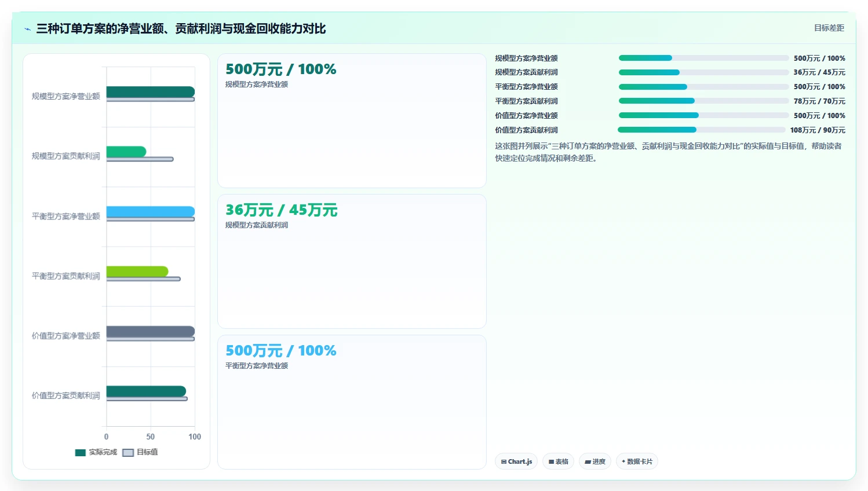Click progress bar for 规模型方案贡献利润
Viewport: 868px width, 491px height.
(703, 72)
